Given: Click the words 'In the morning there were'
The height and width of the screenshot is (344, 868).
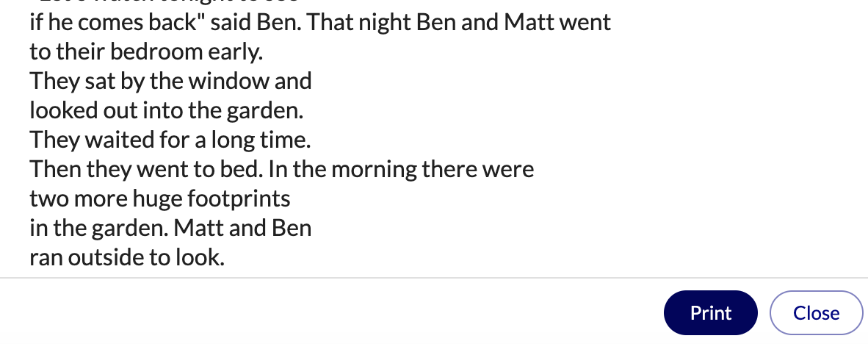Looking at the screenshot, I should (x=402, y=169).
